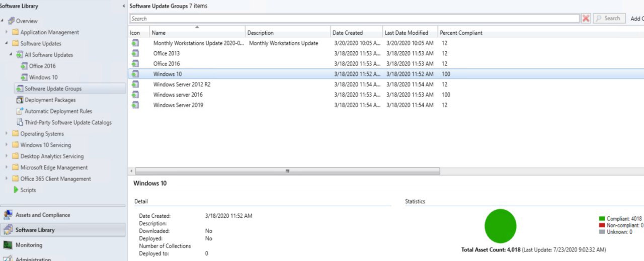The width and height of the screenshot is (644, 261).
Task: Select the Office 2016 update group row
Action: tap(386, 64)
